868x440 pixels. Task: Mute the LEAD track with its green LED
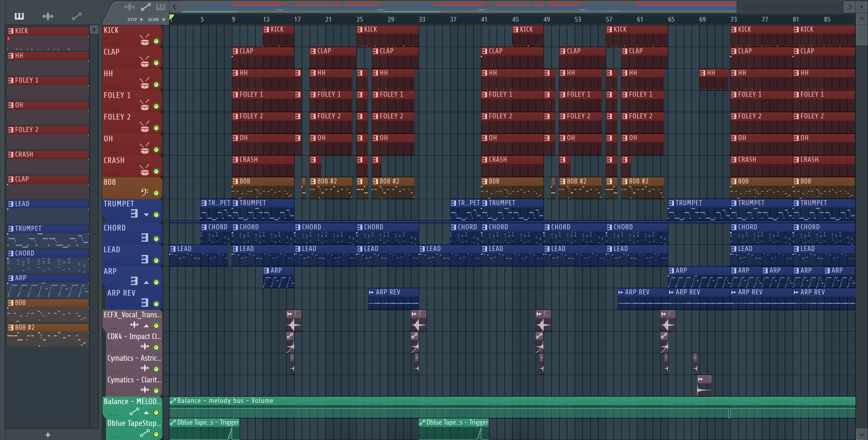156,260
